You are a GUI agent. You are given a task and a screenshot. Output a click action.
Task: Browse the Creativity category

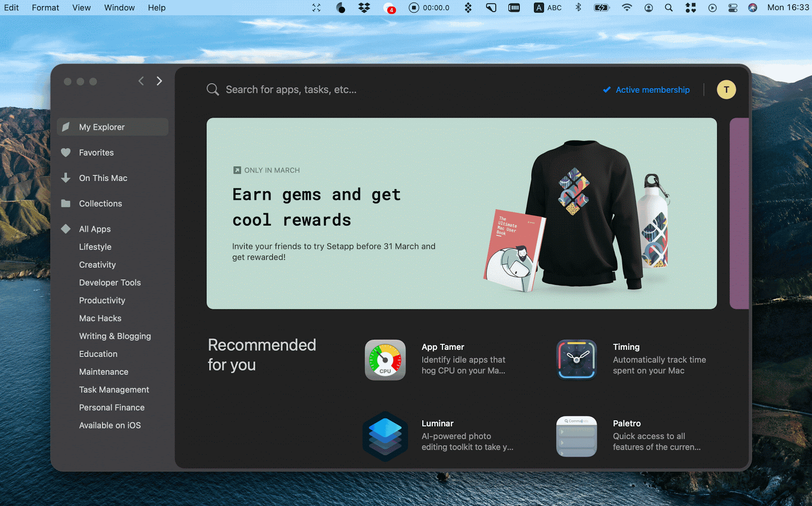tap(97, 265)
